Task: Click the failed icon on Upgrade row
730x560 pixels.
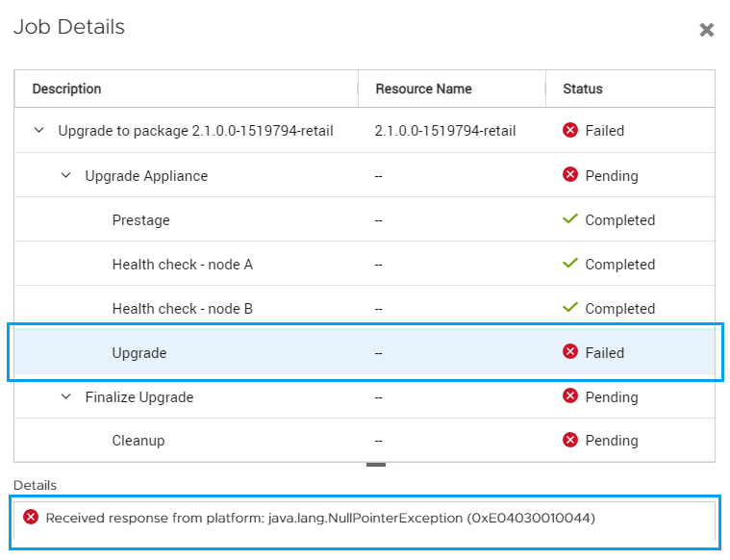Action: [570, 352]
